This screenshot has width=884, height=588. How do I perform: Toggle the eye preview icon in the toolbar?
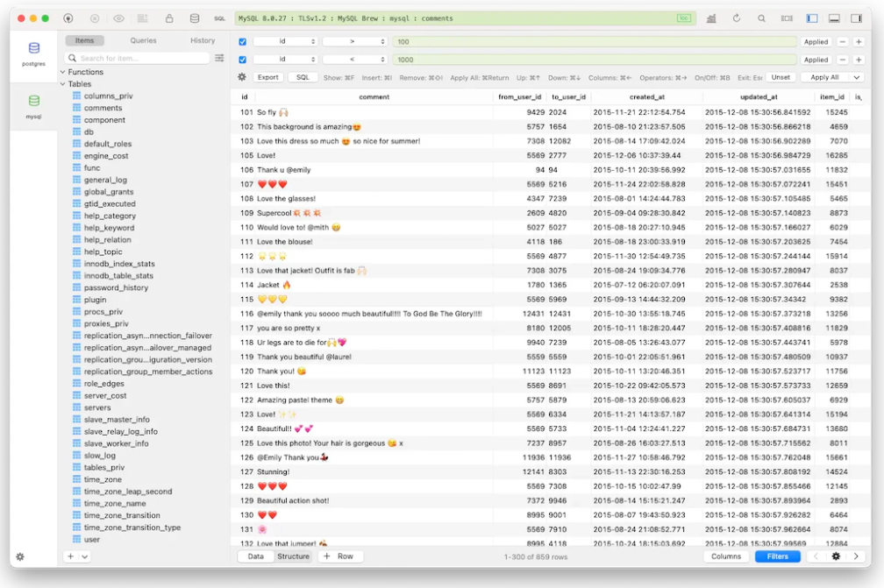point(118,18)
